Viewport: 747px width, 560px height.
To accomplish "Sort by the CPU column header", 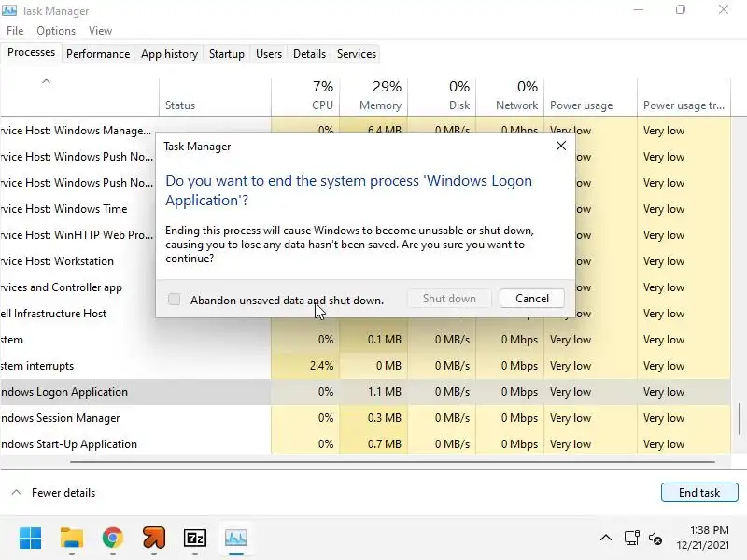I will [x=305, y=97].
